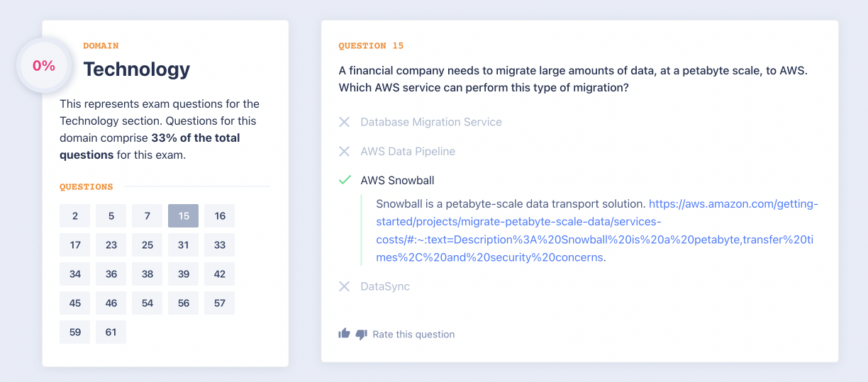This screenshot has width=868, height=382.
Task: Jump to question 2
Action: click(75, 216)
